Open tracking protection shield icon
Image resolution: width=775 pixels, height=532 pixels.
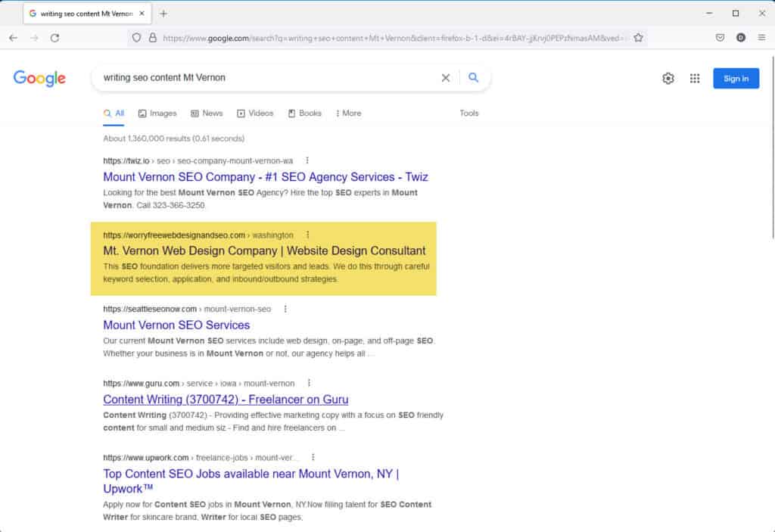click(137, 38)
